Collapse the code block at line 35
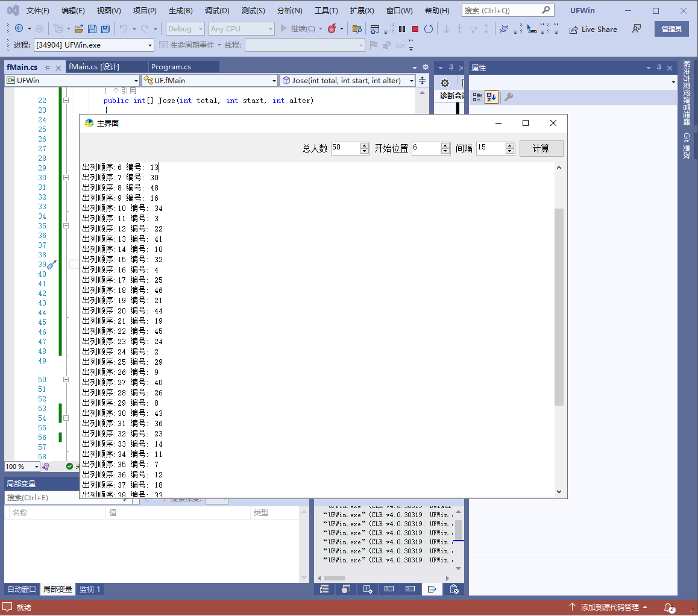 (66, 225)
